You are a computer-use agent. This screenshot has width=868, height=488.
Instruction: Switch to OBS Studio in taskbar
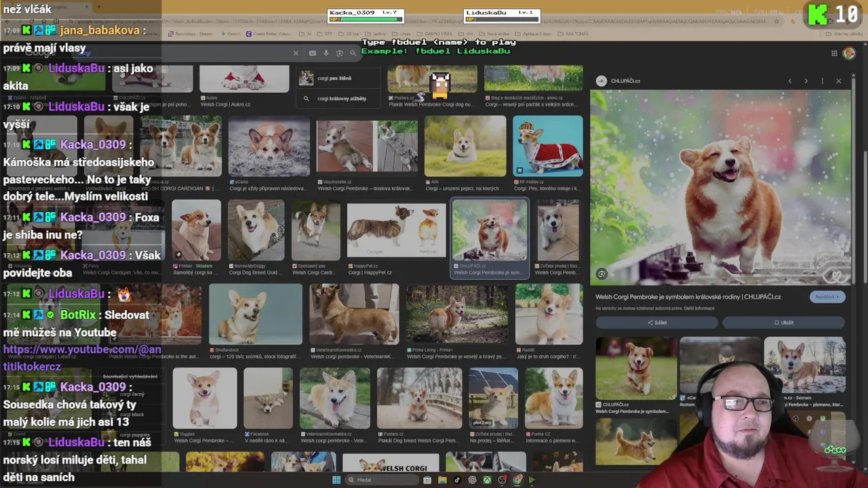502,480
